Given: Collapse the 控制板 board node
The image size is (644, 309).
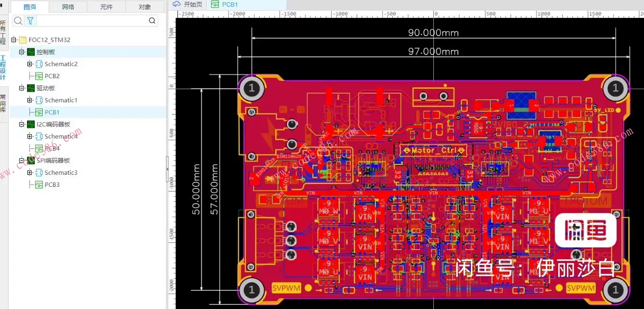Looking at the screenshot, I should click(x=22, y=52).
